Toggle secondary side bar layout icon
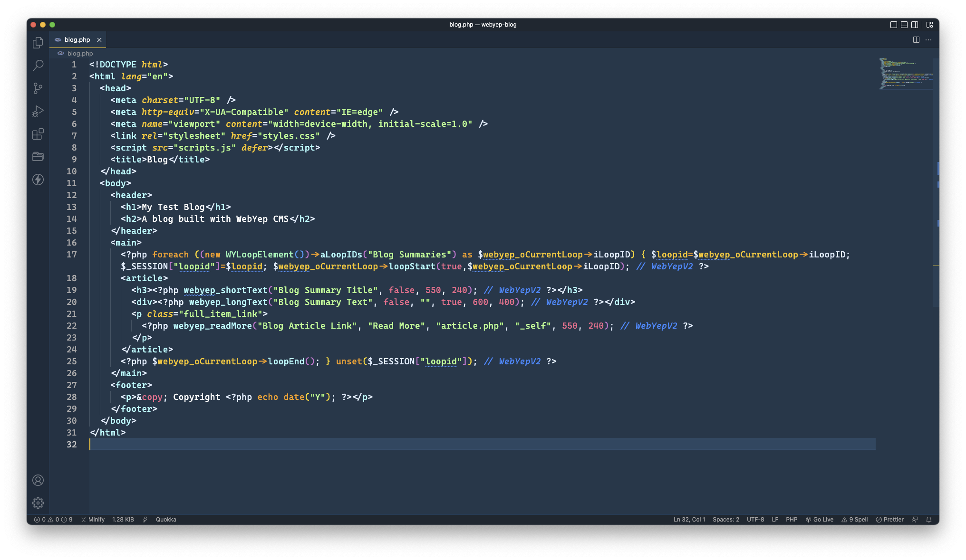The width and height of the screenshot is (966, 560). [x=914, y=25]
